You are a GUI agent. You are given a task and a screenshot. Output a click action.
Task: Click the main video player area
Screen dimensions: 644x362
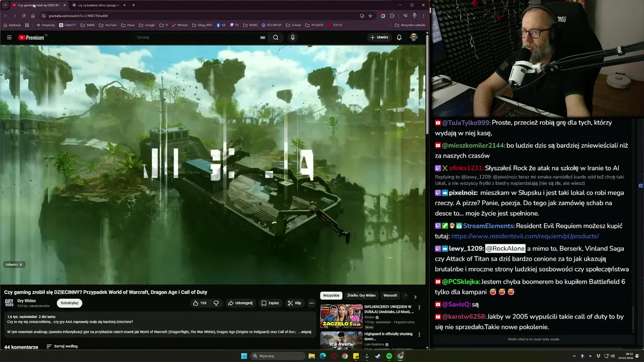tap(213, 165)
